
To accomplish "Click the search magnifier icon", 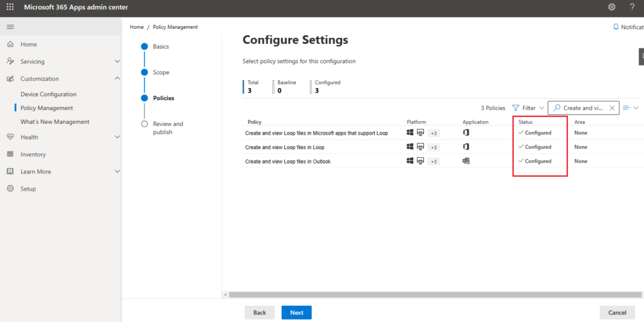I will point(557,108).
